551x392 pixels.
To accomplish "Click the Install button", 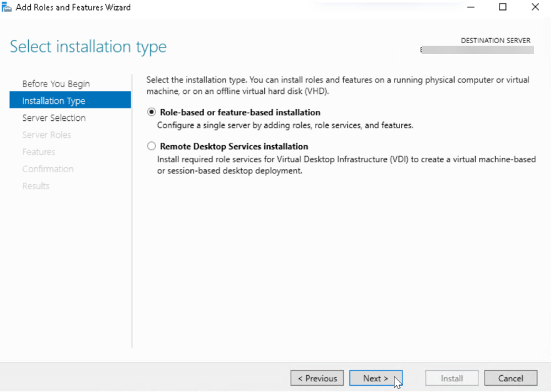I will (451, 378).
